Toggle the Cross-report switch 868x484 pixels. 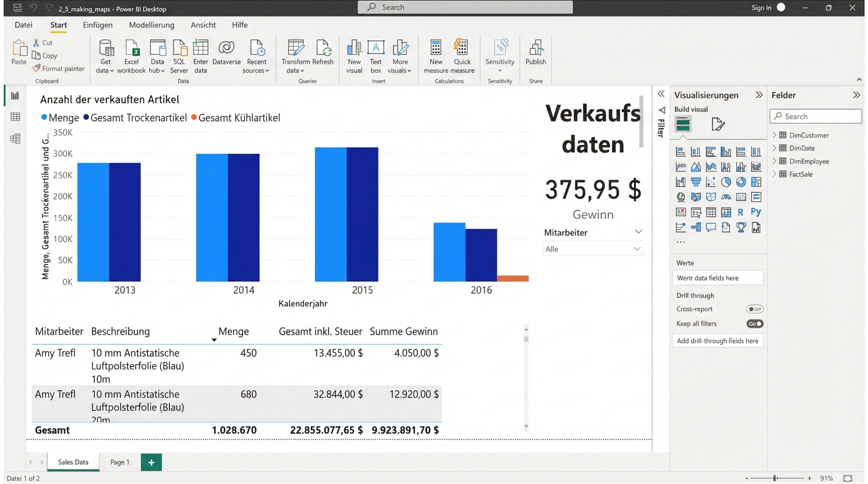point(754,309)
